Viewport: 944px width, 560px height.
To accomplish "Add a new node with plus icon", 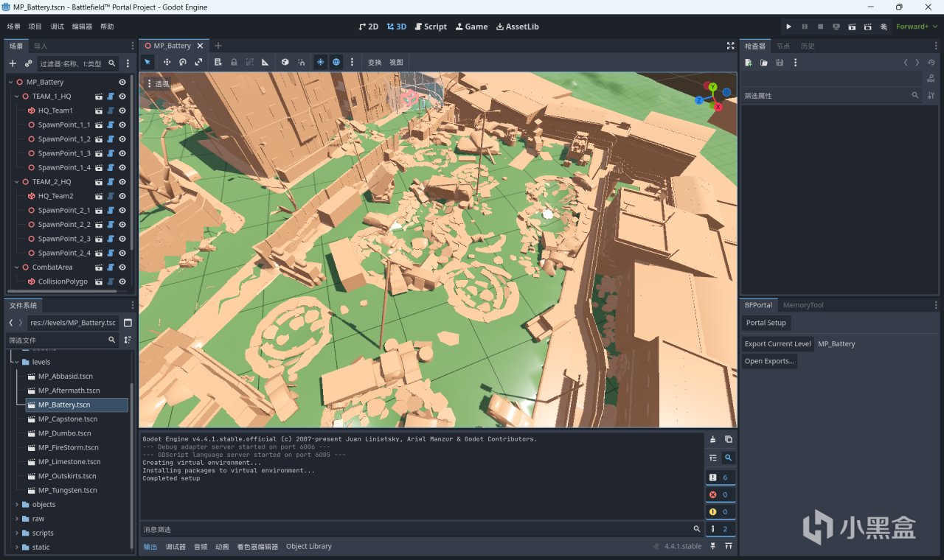I will 13,63.
